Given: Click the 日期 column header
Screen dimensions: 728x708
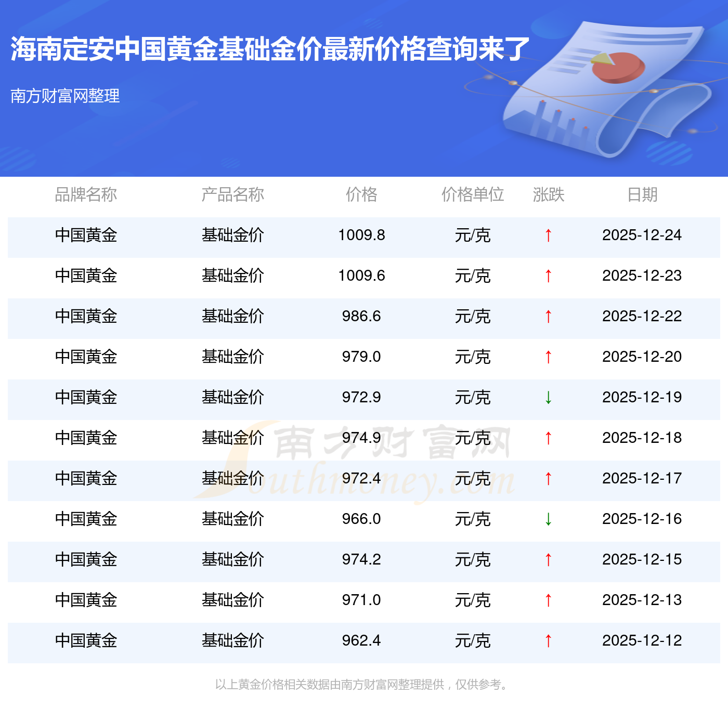Looking at the screenshot, I should [642, 194].
